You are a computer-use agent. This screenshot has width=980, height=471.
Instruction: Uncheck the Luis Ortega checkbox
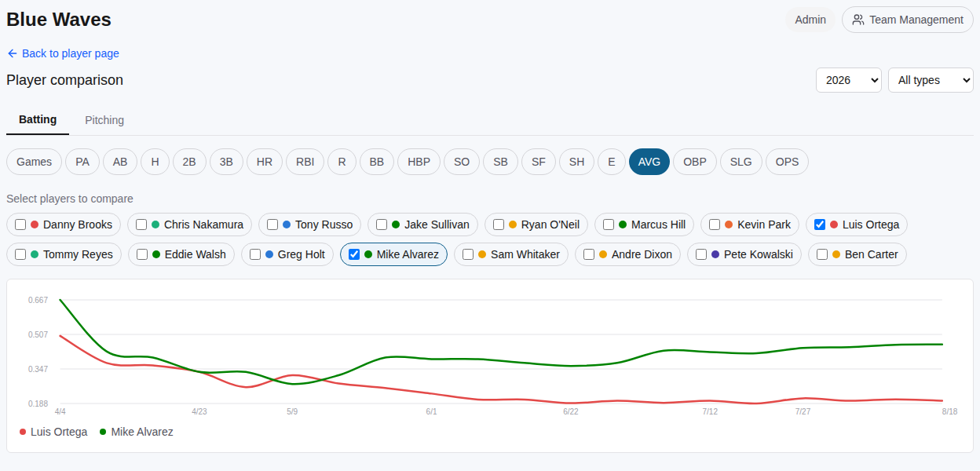820,225
